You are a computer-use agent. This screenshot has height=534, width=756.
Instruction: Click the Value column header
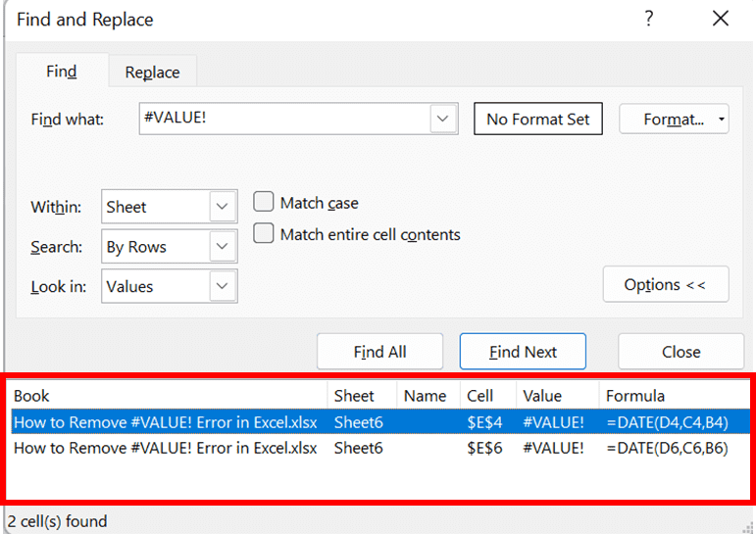tap(558, 396)
